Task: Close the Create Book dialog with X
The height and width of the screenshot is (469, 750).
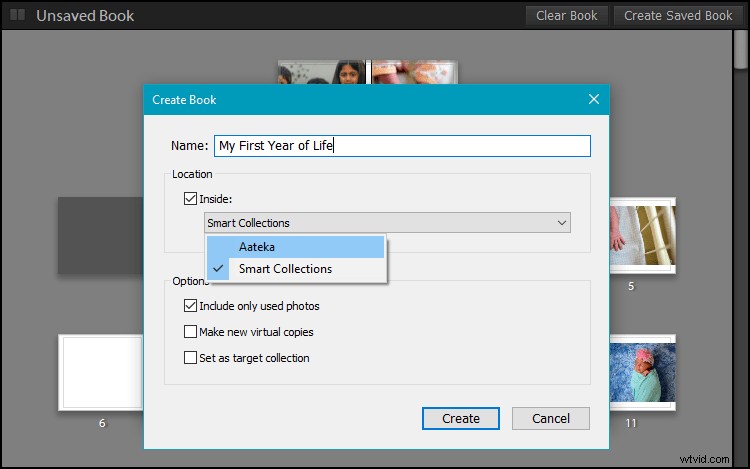Action: (594, 99)
